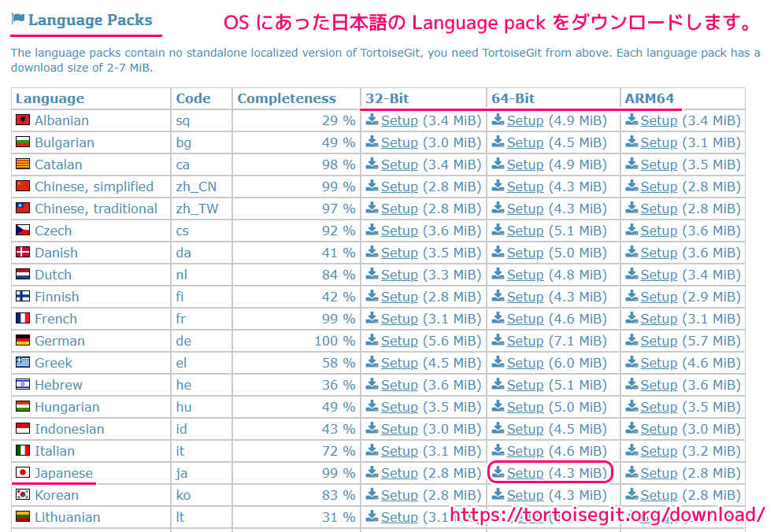
Task: Click the French 64-Bit download icon
Action: click(x=498, y=318)
